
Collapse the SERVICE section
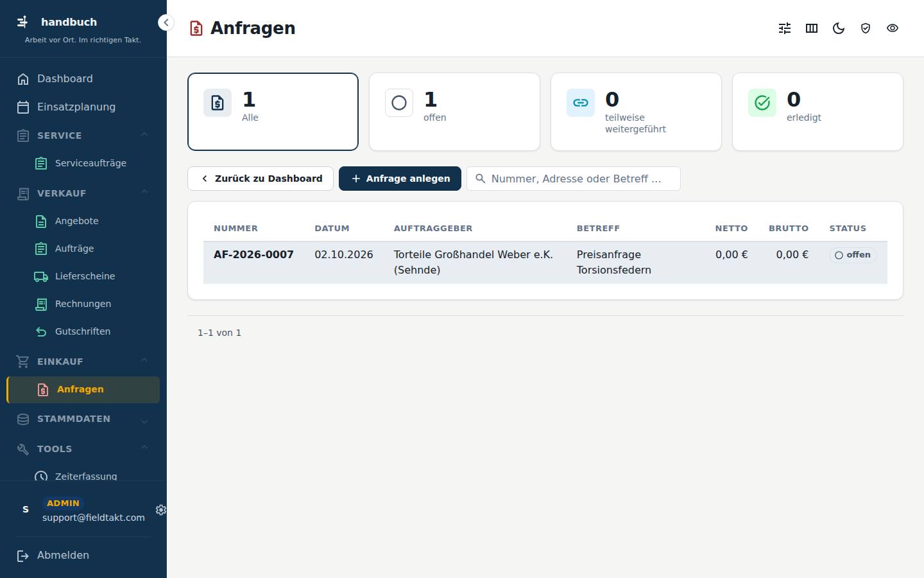[x=83, y=136]
